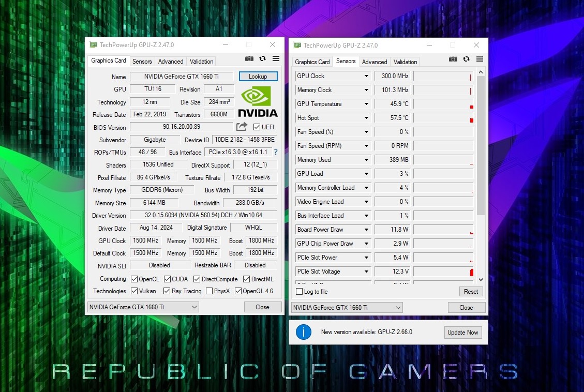Click the Memory Type field GDDR6 (Micron)

(161, 190)
